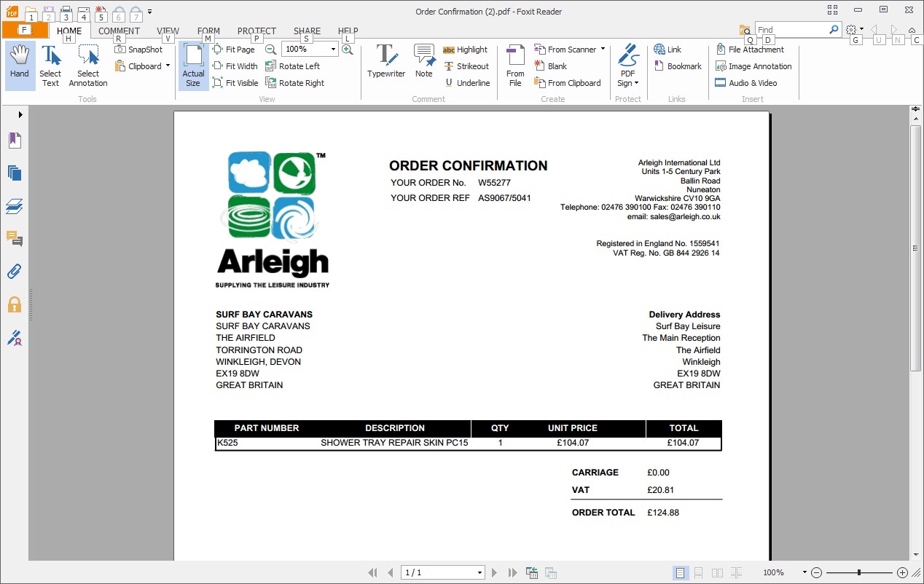Add a Bookmark from the ribbon
The height and width of the screenshot is (584, 924).
(678, 66)
